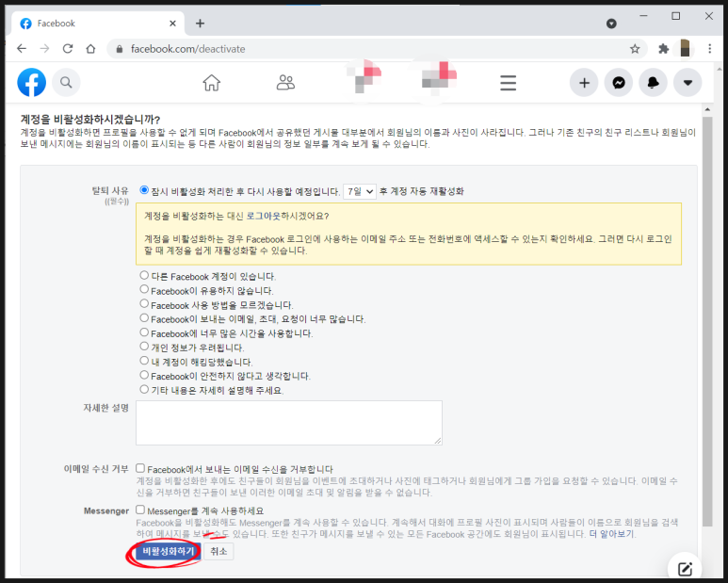This screenshot has width=728, height=583.
Task: Click the browser home button
Action: coord(90,49)
